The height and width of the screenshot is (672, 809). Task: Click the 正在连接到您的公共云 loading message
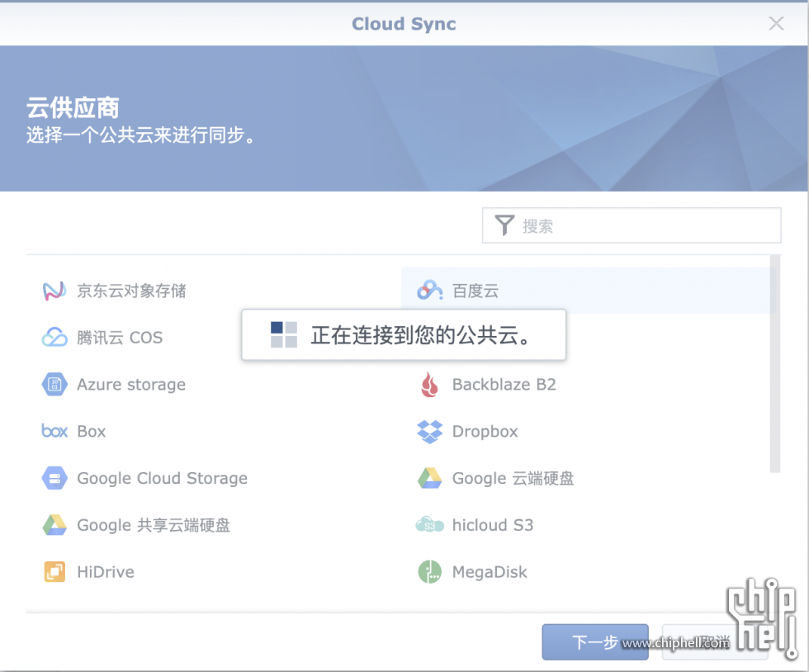point(404,334)
